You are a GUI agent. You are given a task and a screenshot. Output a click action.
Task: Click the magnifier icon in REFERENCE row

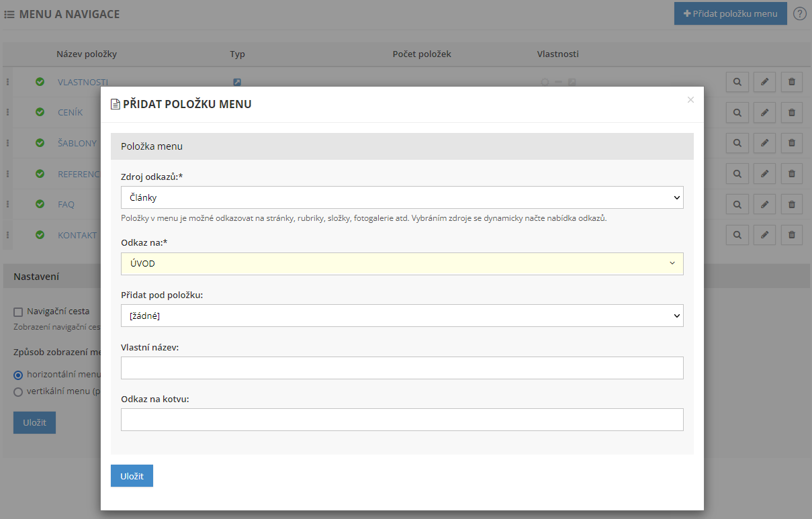pyautogui.click(x=737, y=174)
